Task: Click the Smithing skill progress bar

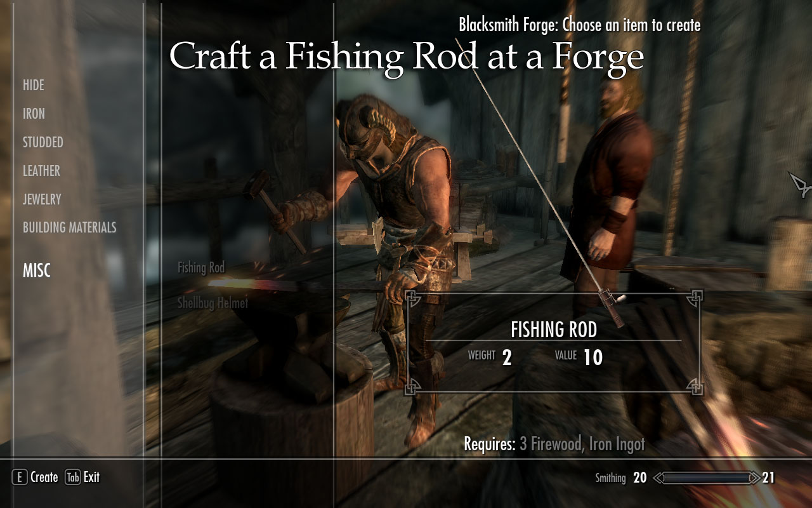Action: pos(706,478)
